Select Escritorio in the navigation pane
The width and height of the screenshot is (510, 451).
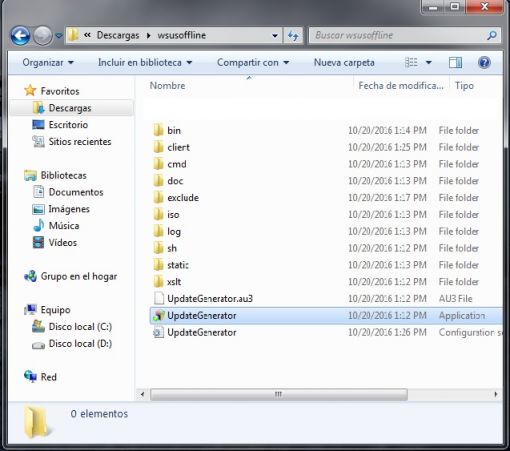point(68,125)
